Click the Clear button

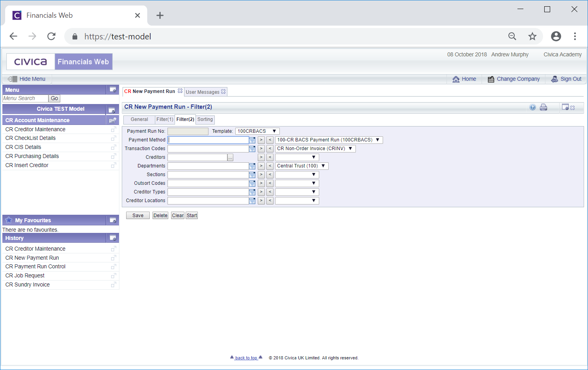click(x=178, y=216)
